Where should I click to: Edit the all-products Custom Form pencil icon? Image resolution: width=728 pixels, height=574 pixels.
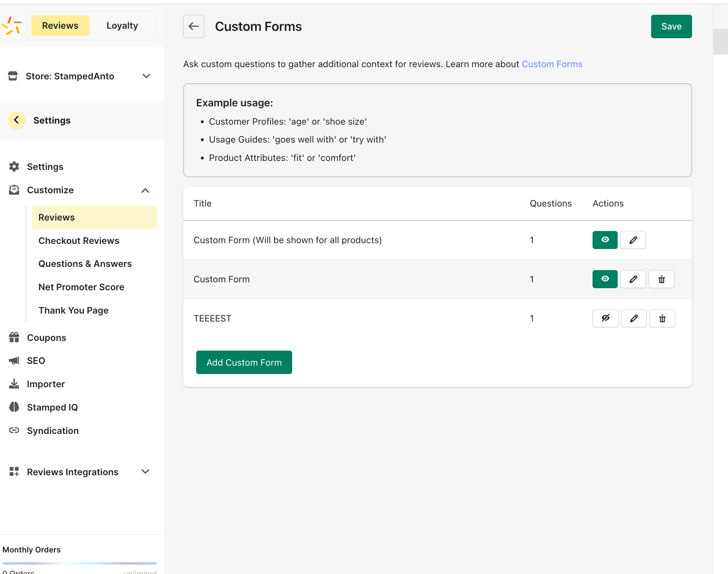[x=633, y=240]
